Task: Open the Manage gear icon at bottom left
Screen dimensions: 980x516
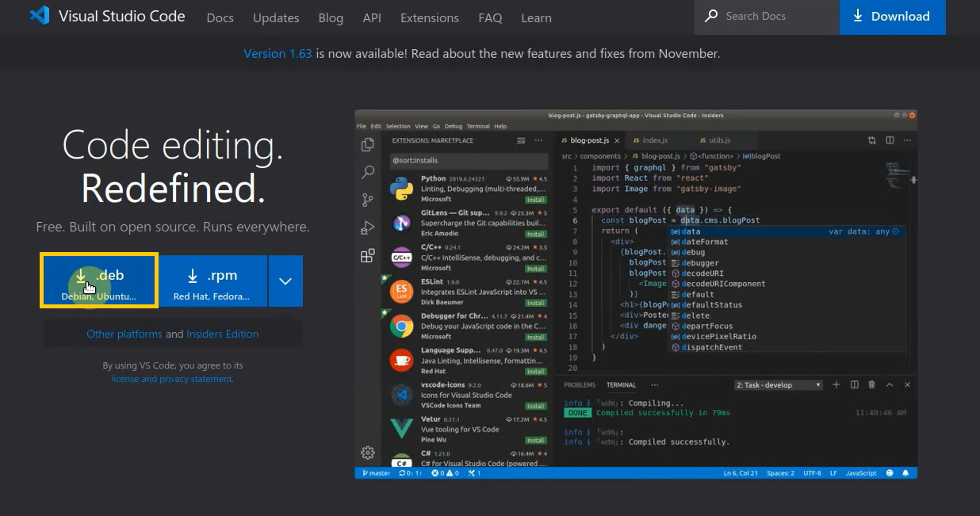Action: [x=367, y=453]
